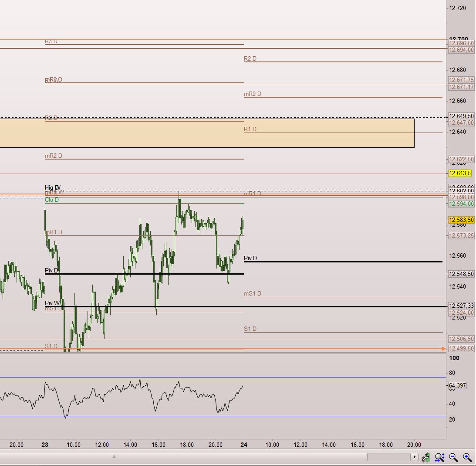
Task: Select the Piv W label
Action: [52, 303]
